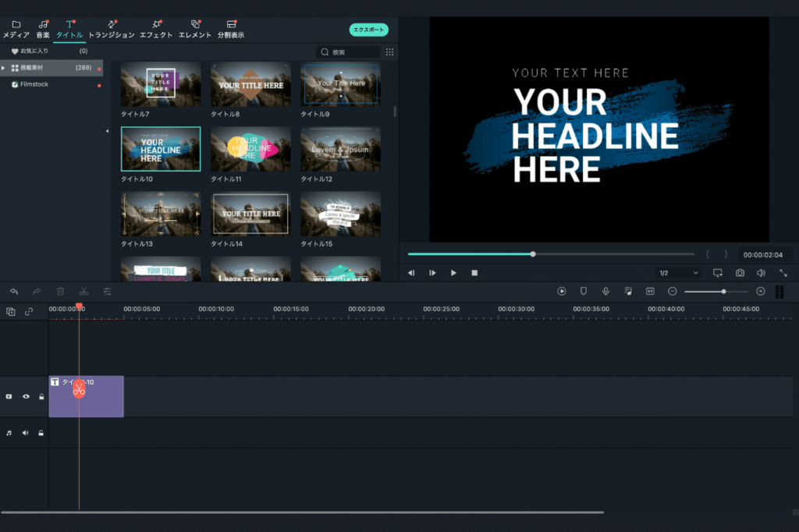Viewport: 799px width, 532px height.
Task: Switch to the 音楽 (Music) tab
Action: (x=44, y=29)
